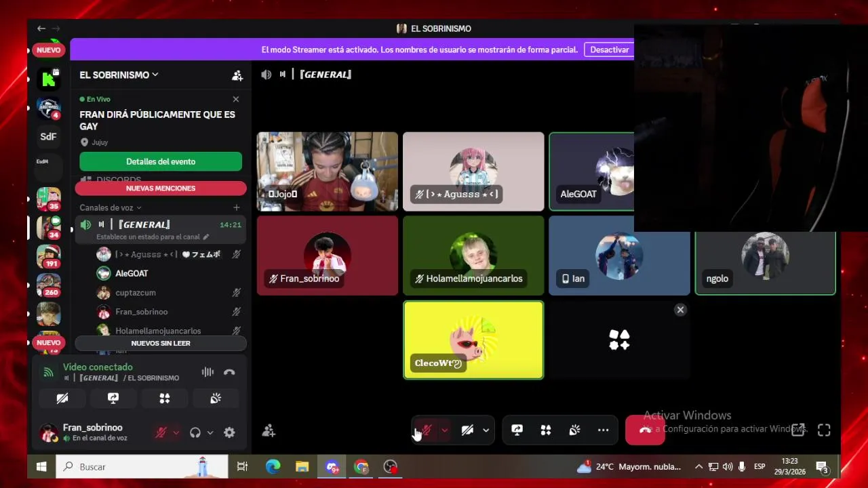
Task: Select Agusss in voice member list
Action: (x=161, y=255)
